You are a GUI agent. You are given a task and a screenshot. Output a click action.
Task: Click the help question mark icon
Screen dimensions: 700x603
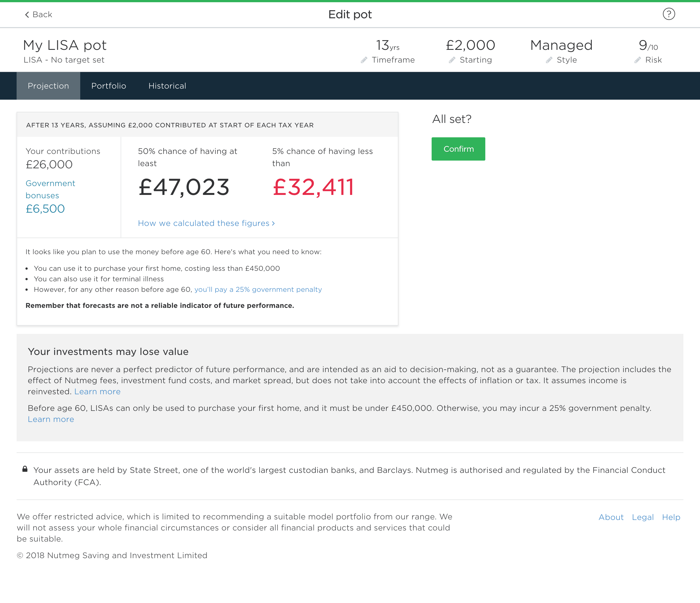click(x=668, y=14)
